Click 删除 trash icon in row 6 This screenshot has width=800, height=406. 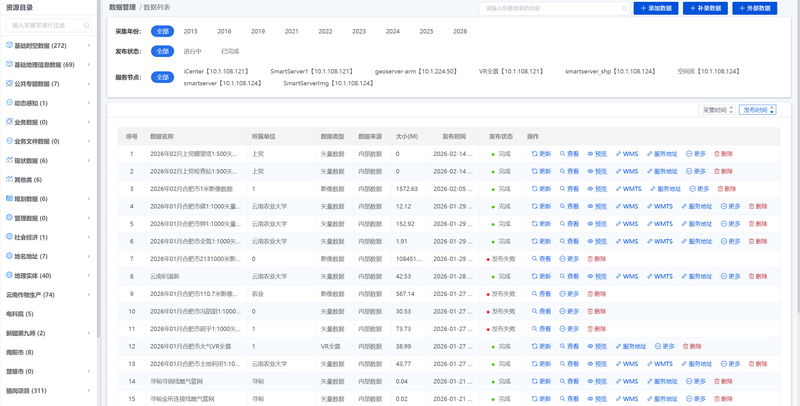[x=750, y=241]
